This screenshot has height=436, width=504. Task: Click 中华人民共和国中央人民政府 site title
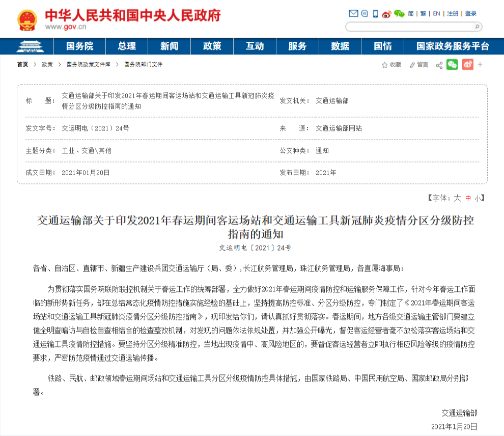(x=133, y=15)
